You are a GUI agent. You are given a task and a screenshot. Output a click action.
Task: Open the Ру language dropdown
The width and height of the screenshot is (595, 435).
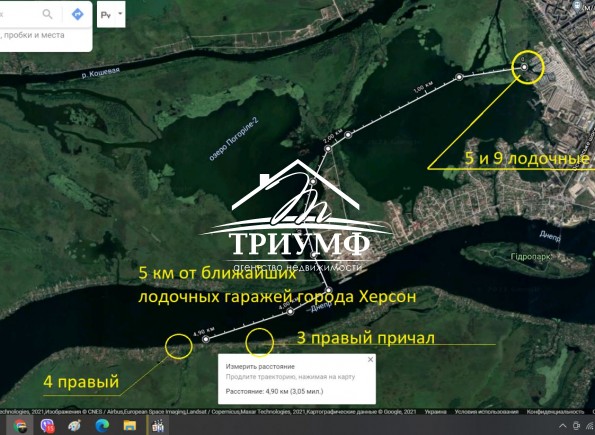pos(111,14)
